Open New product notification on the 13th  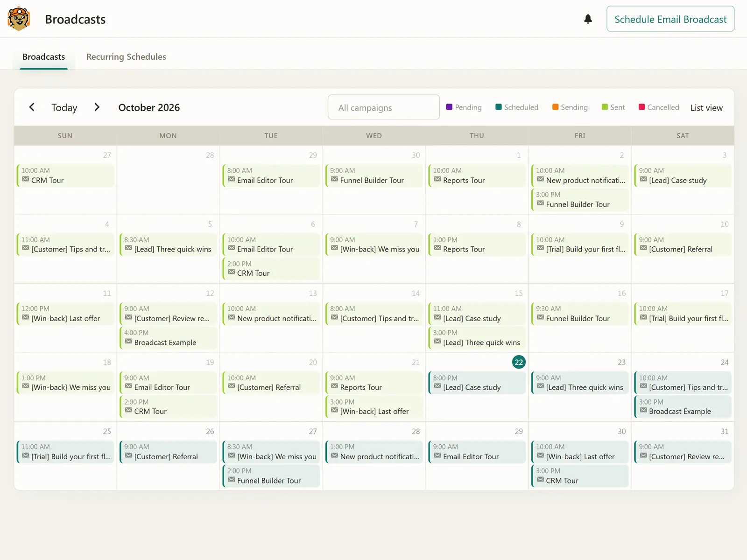pos(271,314)
